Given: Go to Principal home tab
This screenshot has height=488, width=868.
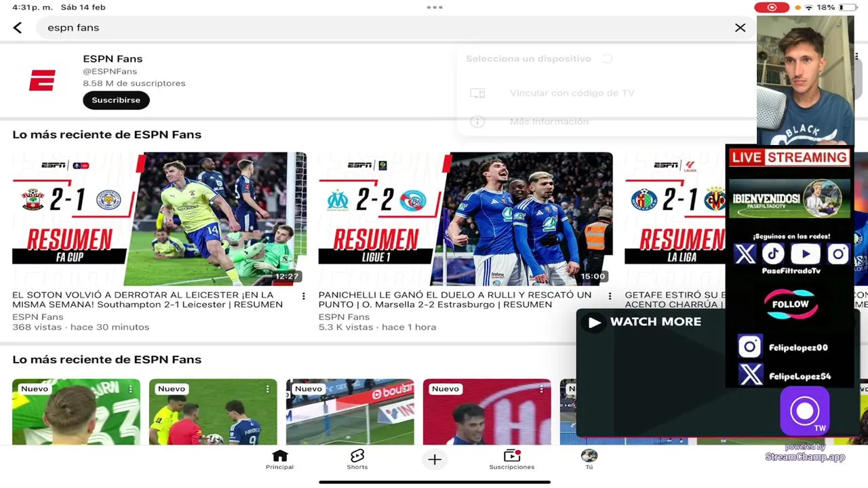Looking at the screenshot, I should [279, 460].
